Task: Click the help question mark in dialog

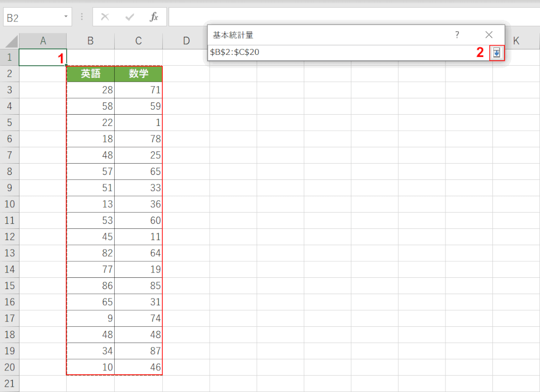Action: (457, 35)
